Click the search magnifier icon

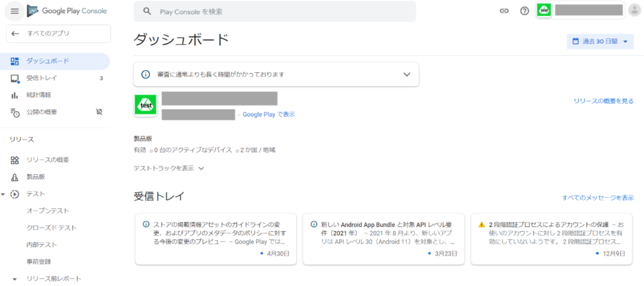click(147, 12)
